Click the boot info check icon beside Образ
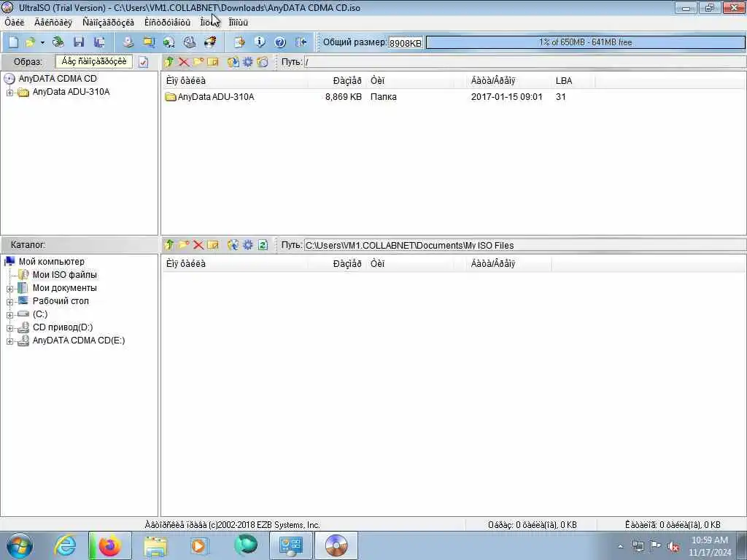This screenshot has height=560, width=747. [144, 62]
